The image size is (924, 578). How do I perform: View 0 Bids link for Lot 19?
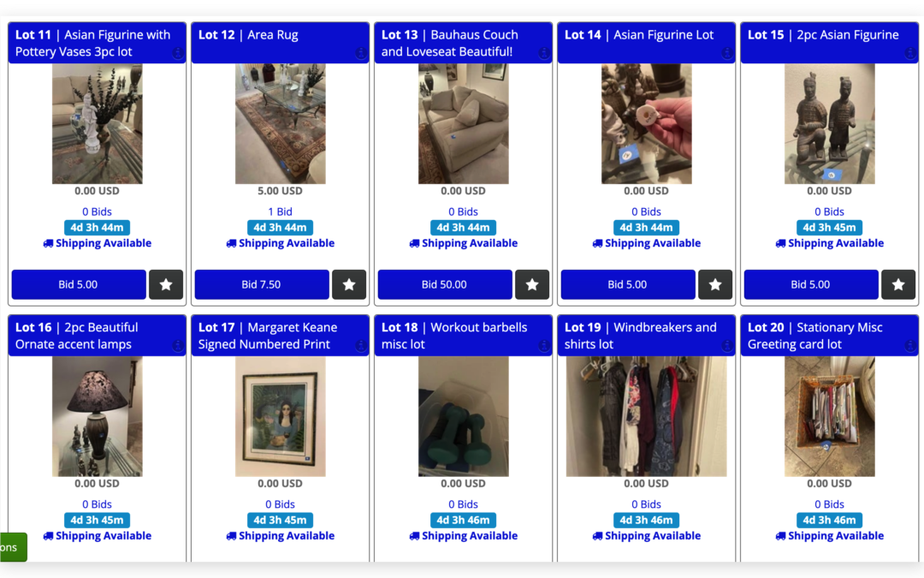tap(646, 504)
